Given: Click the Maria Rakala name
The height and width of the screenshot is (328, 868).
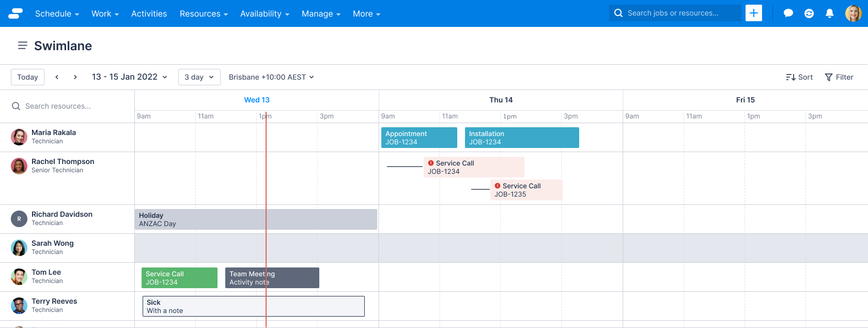Looking at the screenshot, I should [x=54, y=132].
